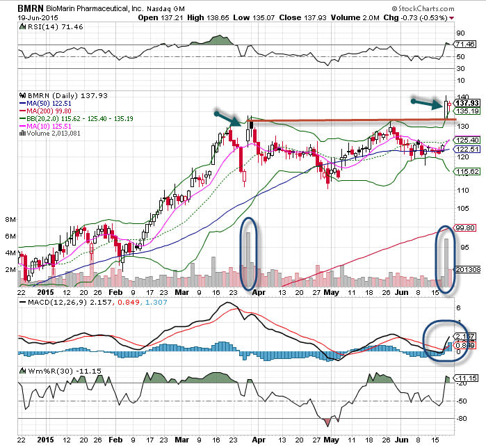Screen dimensions: 486x448
Task: Click the BMRN (Daily) 137.93 legend
Action: coord(67,95)
